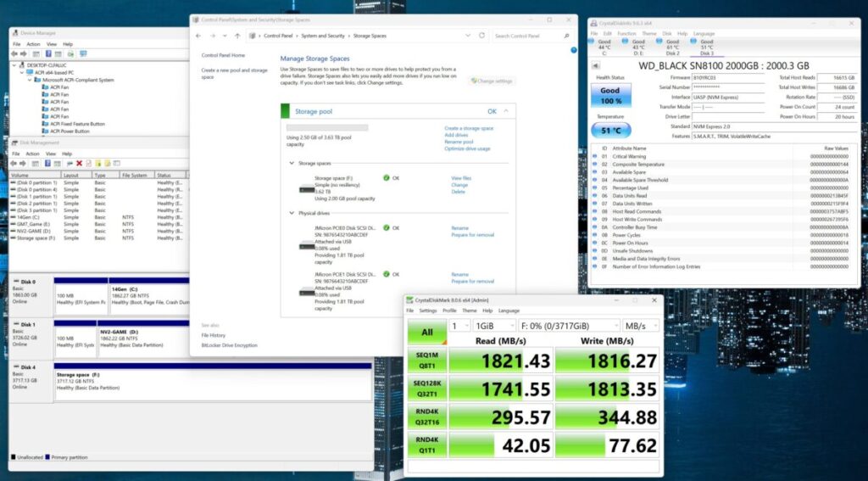
Task: Click Back arrow in Disk Management toolbar
Action: 14,164
